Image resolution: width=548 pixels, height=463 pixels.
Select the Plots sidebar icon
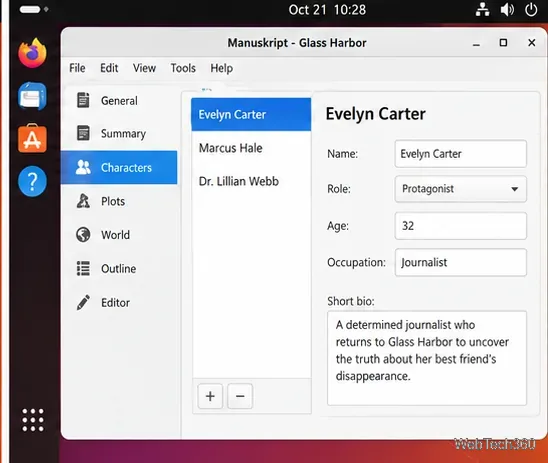pos(83,201)
